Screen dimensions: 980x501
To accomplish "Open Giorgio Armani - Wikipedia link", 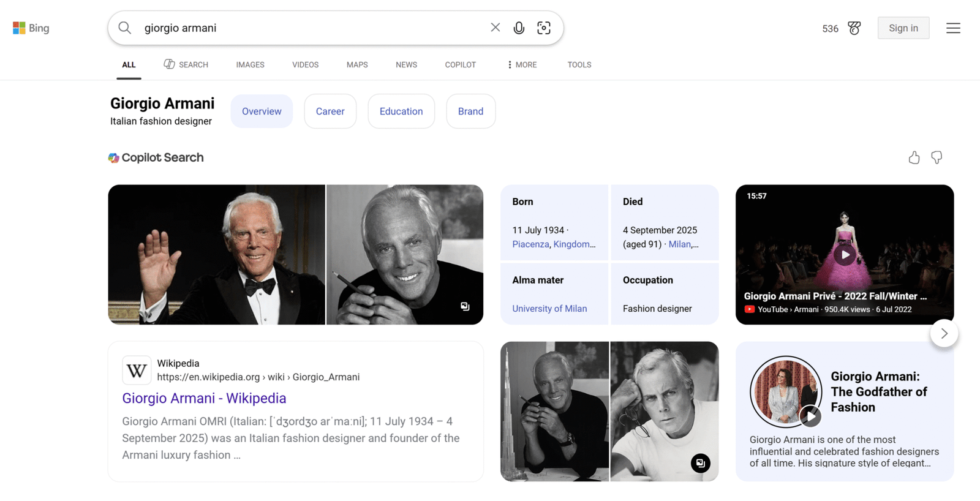I will pyautogui.click(x=204, y=398).
